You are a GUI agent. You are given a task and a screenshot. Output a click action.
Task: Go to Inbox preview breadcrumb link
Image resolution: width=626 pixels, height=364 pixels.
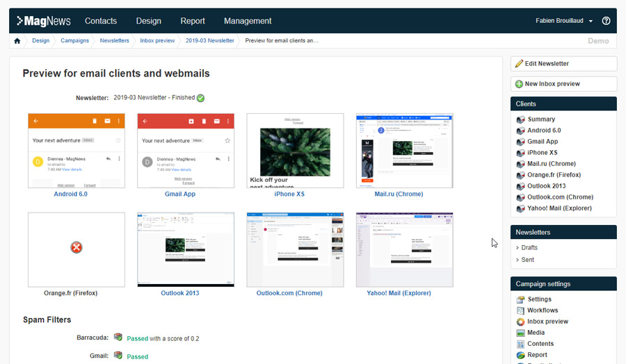pos(157,41)
